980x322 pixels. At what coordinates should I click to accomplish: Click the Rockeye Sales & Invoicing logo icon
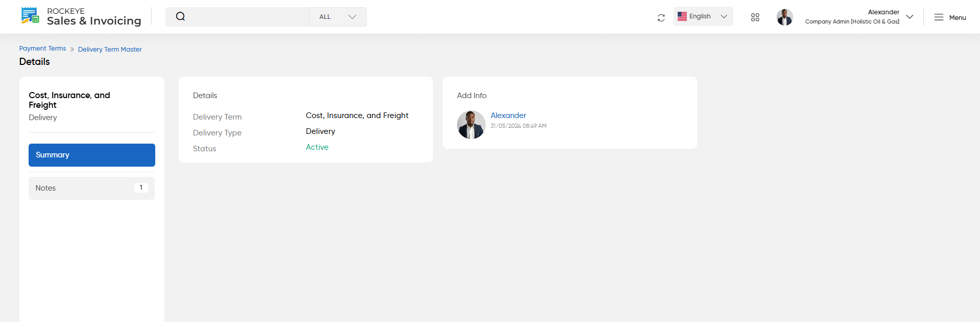click(30, 16)
